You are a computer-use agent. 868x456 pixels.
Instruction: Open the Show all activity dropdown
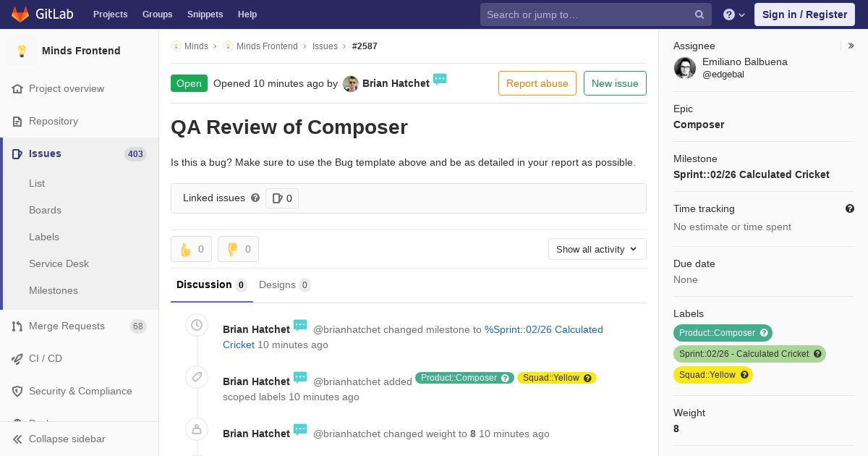[597, 249]
